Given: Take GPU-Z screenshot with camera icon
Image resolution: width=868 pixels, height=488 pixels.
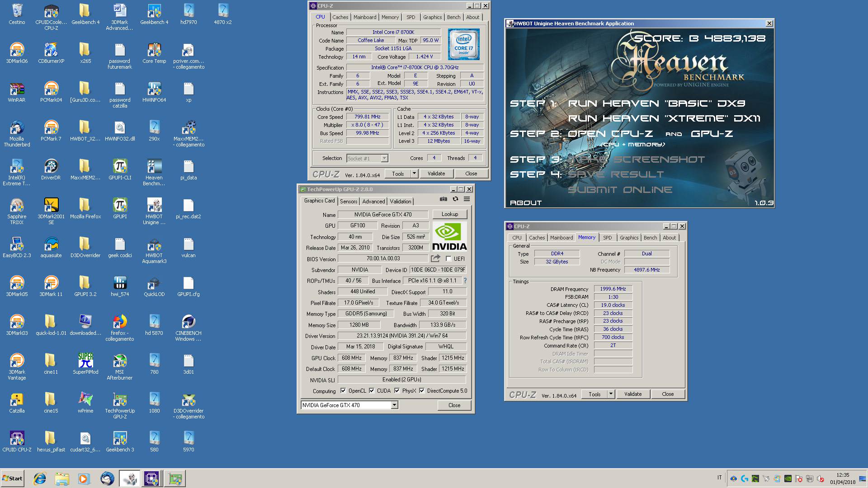Looking at the screenshot, I should [443, 199].
